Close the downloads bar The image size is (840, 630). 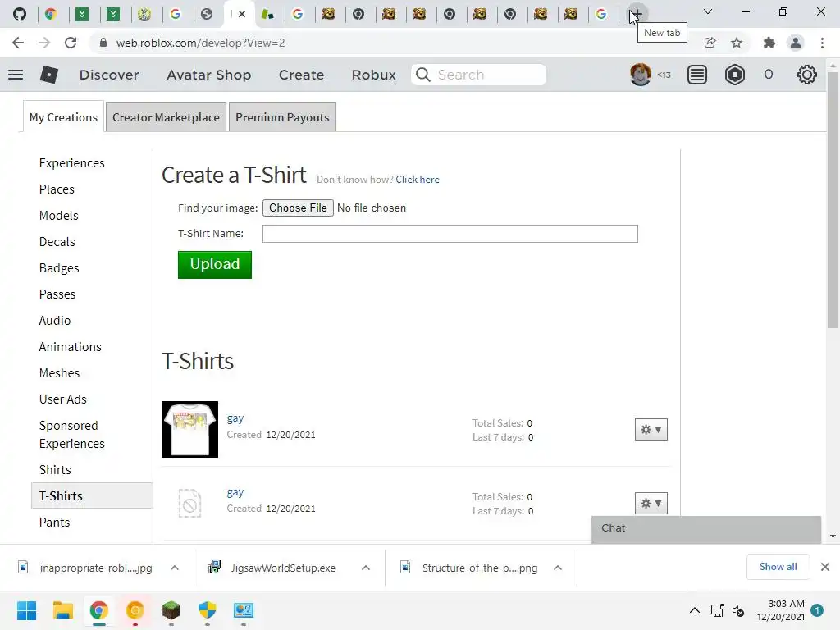pos(825,567)
